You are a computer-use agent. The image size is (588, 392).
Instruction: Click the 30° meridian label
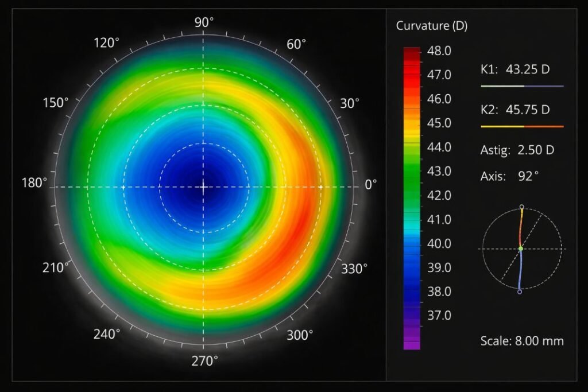point(350,103)
